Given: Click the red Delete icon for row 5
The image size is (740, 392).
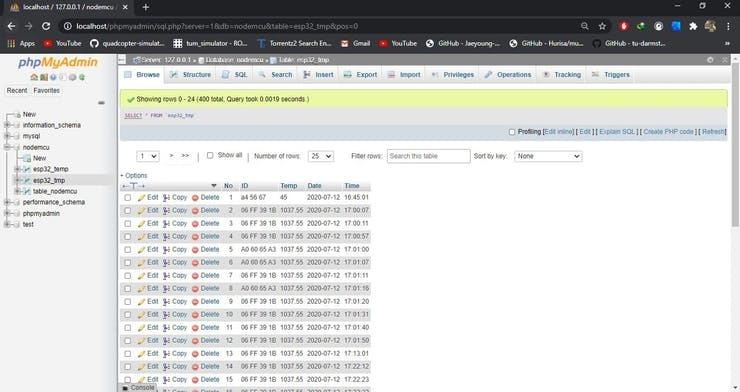Looking at the screenshot, I should pos(195,250).
